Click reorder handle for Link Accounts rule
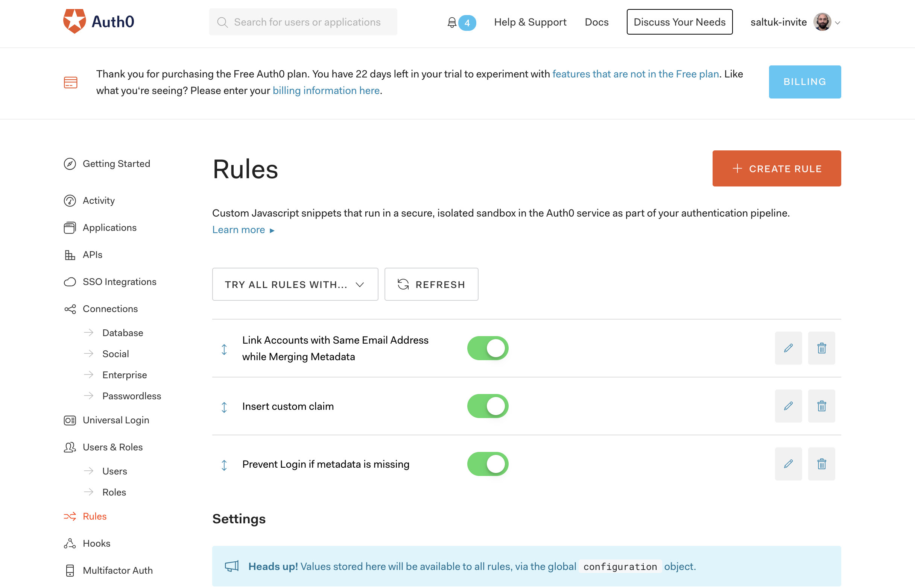This screenshot has height=588, width=915. [224, 349]
